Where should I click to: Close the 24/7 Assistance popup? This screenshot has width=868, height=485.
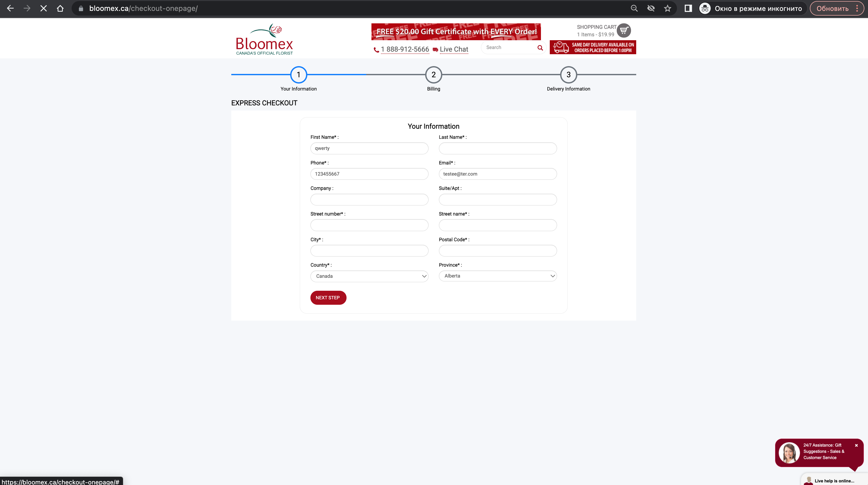[856, 445]
